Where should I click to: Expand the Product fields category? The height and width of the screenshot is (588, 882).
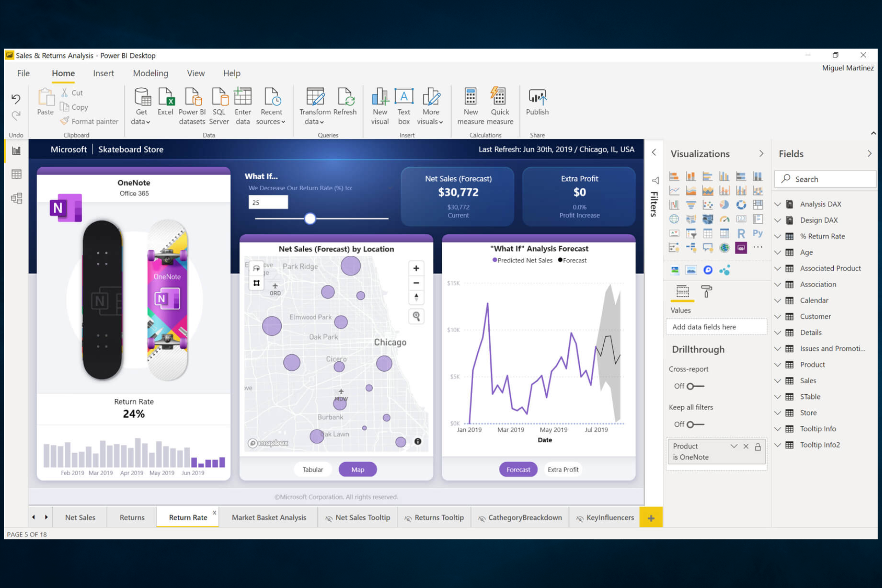click(780, 364)
